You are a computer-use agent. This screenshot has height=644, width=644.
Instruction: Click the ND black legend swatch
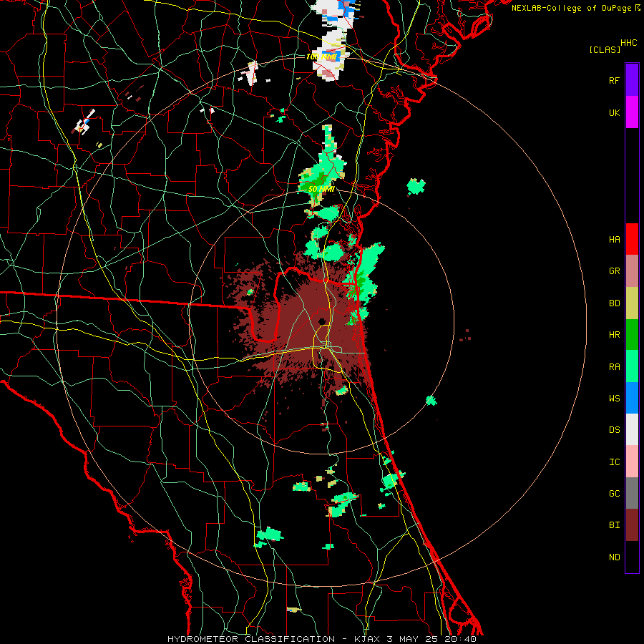[632, 557]
